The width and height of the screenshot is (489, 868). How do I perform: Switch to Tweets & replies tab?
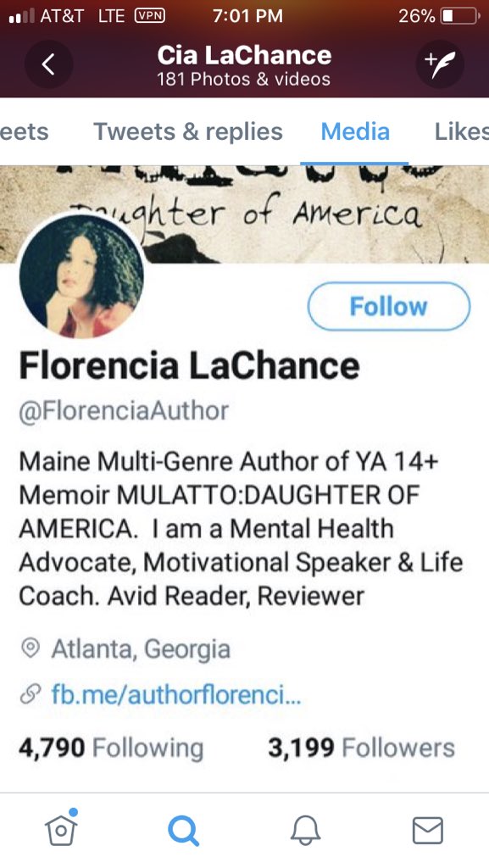(x=188, y=131)
